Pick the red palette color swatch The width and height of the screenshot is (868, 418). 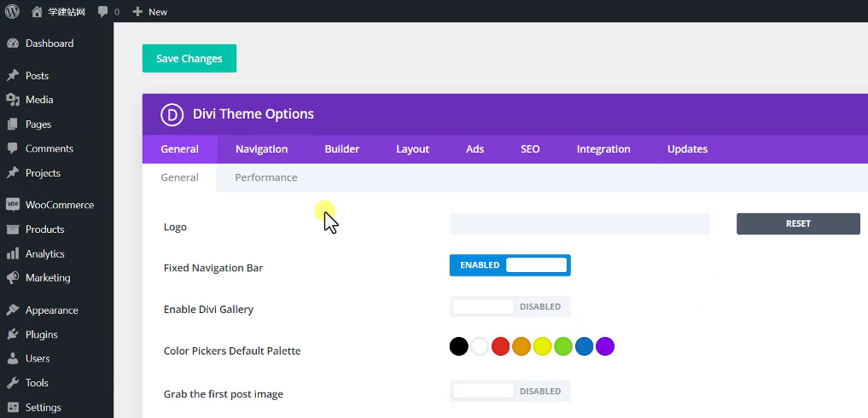click(x=500, y=346)
